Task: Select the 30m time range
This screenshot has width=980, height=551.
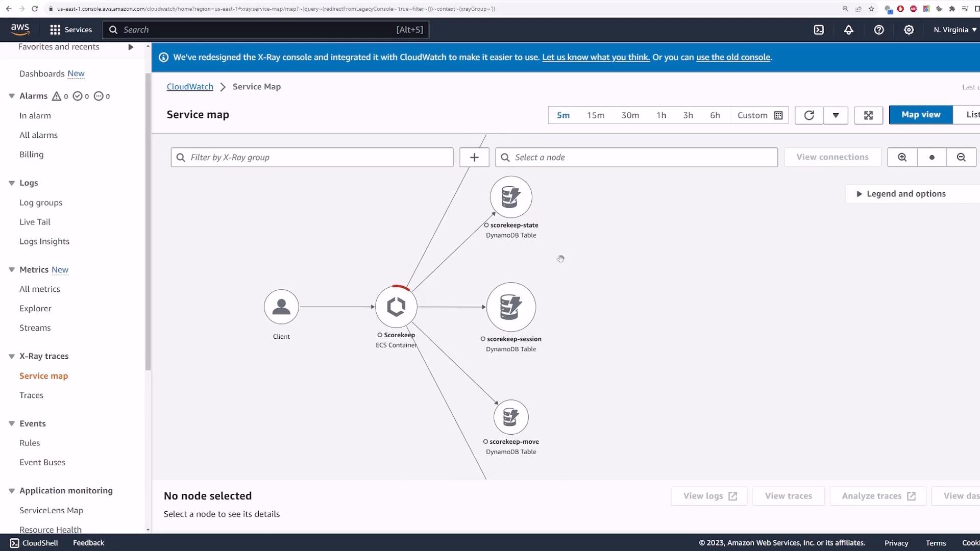Action: pos(630,115)
